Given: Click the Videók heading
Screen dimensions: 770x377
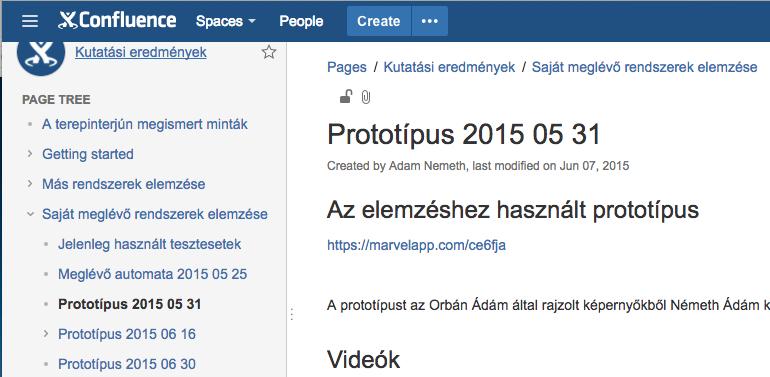Looking at the screenshot, I should tap(363, 359).
